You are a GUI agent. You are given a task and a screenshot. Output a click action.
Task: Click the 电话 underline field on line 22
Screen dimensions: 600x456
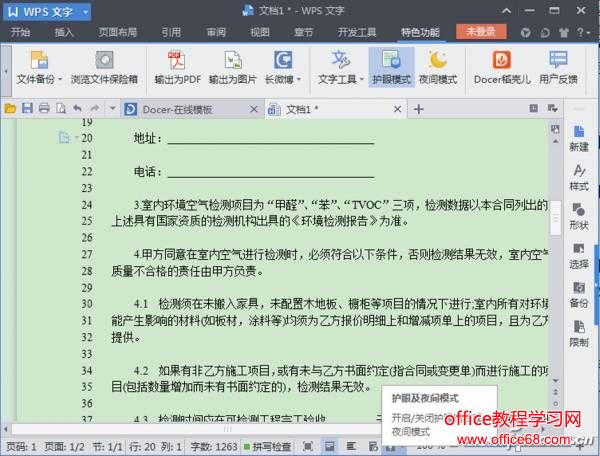coord(271,172)
